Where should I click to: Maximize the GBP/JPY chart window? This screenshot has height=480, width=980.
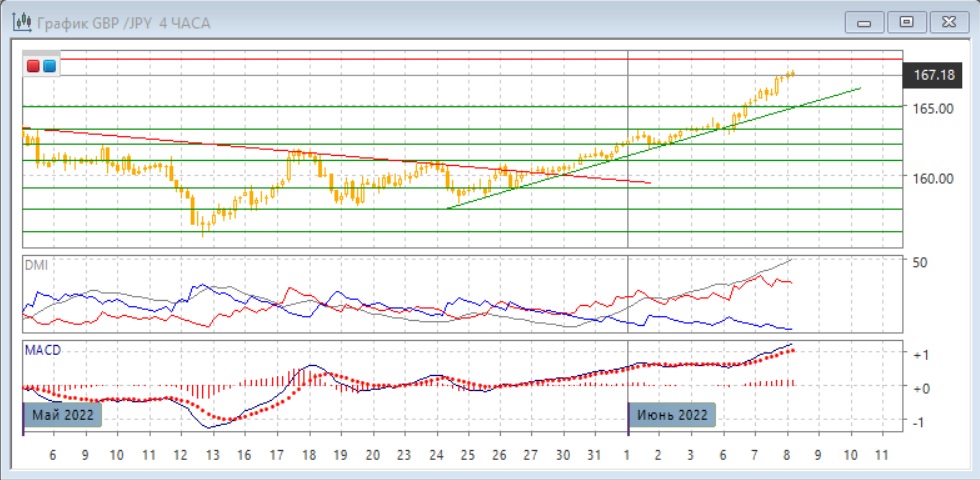tap(907, 21)
